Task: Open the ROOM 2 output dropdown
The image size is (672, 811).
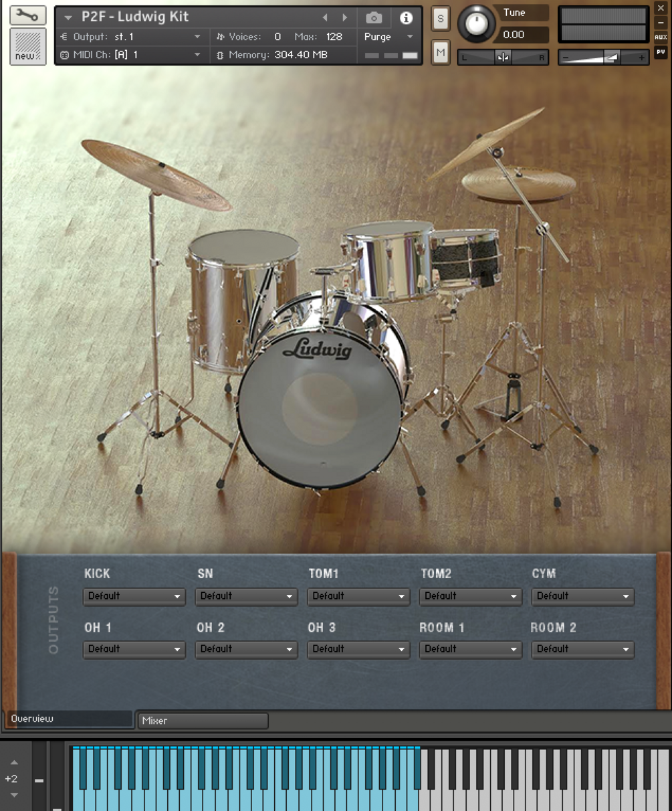Action: (x=582, y=649)
